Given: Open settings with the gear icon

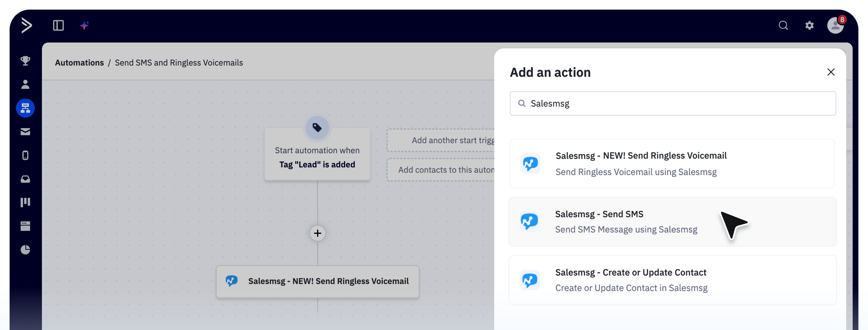Looking at the screenshot, I should (x=809, y=25).
